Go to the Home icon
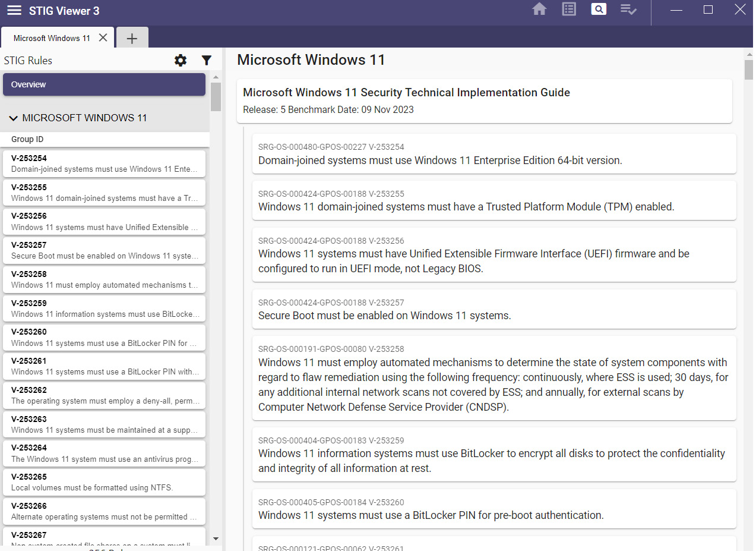Screen dimensions: 756x551 coord(539,10)
